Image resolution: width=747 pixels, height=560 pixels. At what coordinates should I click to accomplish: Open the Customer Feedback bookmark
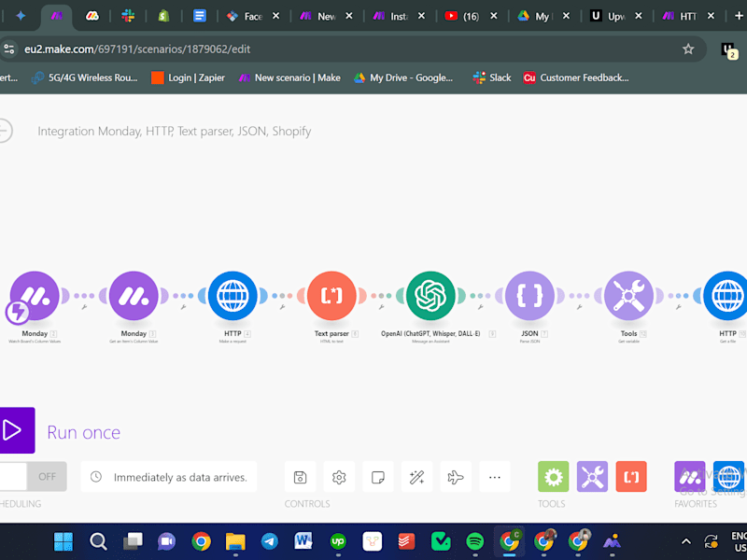(576, 77)
